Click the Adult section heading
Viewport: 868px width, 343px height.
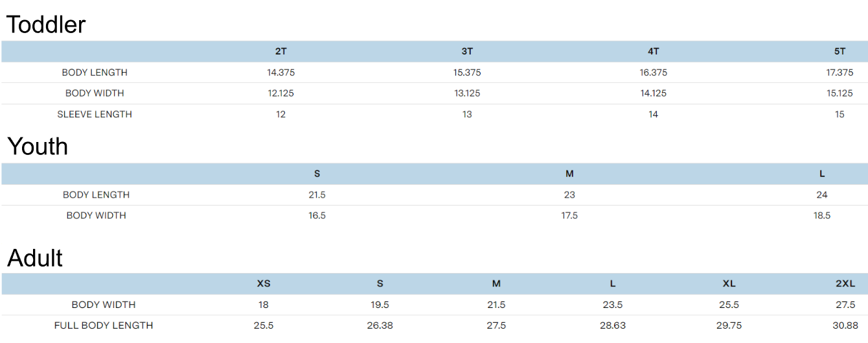35,258
